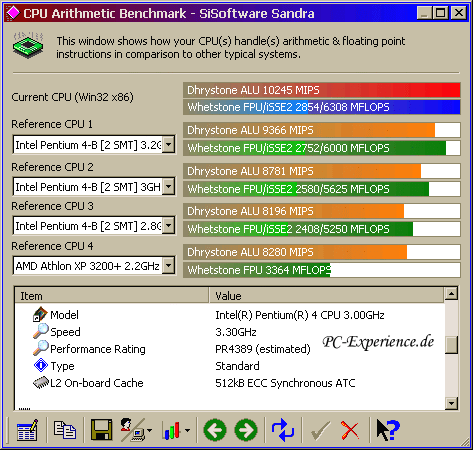
Task: Click the Item column header
Action: coord(112,296)
